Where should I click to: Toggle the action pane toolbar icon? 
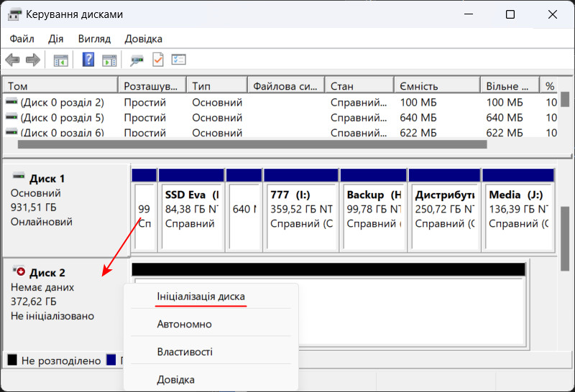coord(109,60)
